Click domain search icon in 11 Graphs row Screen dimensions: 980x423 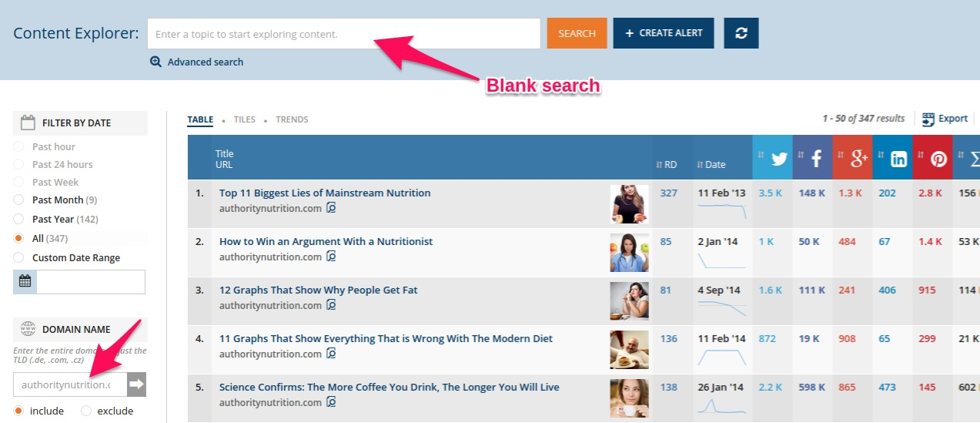[x=331, y=354]
